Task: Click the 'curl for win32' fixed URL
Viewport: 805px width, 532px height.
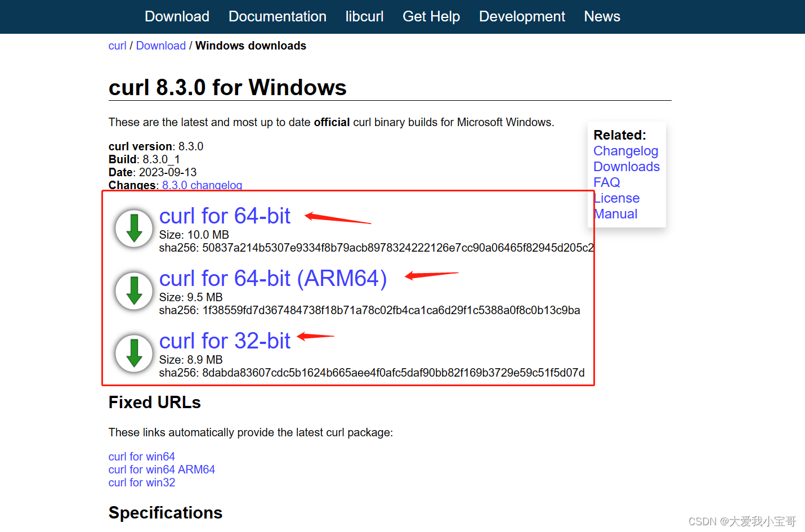Action: [x=142, y=482]
